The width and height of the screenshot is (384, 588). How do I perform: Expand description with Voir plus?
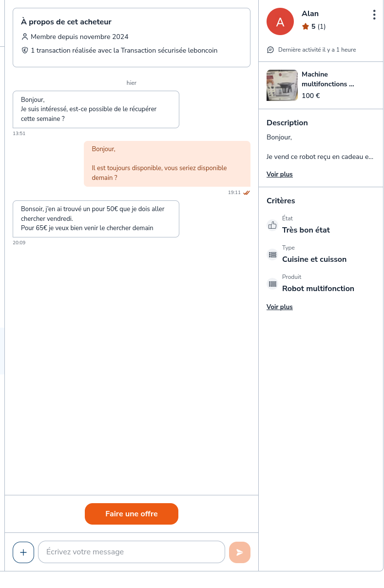click(x=279, y=174)
